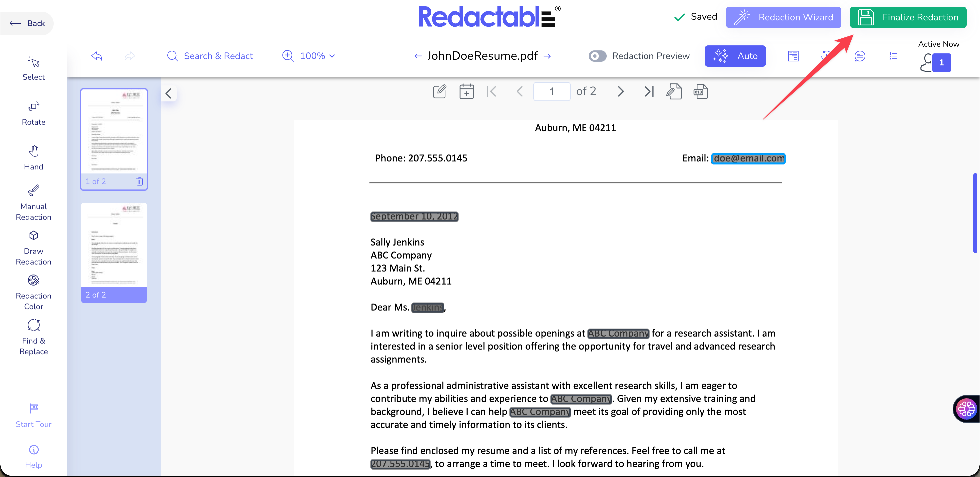980x477 pixels.
Task: Select the Rotate tool
Action: [x=33, y=113]
